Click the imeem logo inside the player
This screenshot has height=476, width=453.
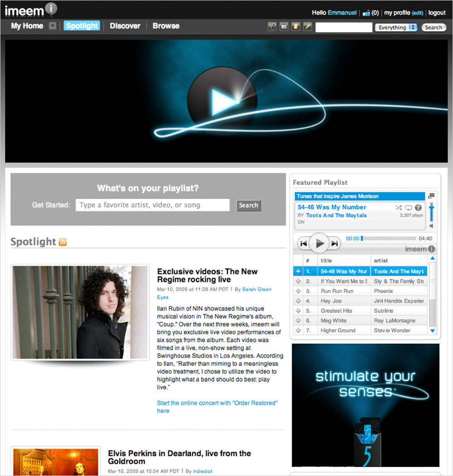coord(419,249)
